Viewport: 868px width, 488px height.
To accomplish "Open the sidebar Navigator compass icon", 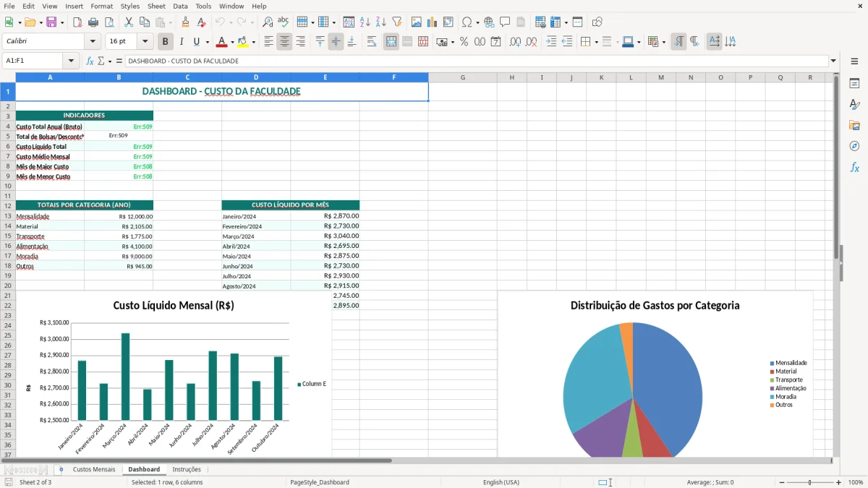I will 854,146.
